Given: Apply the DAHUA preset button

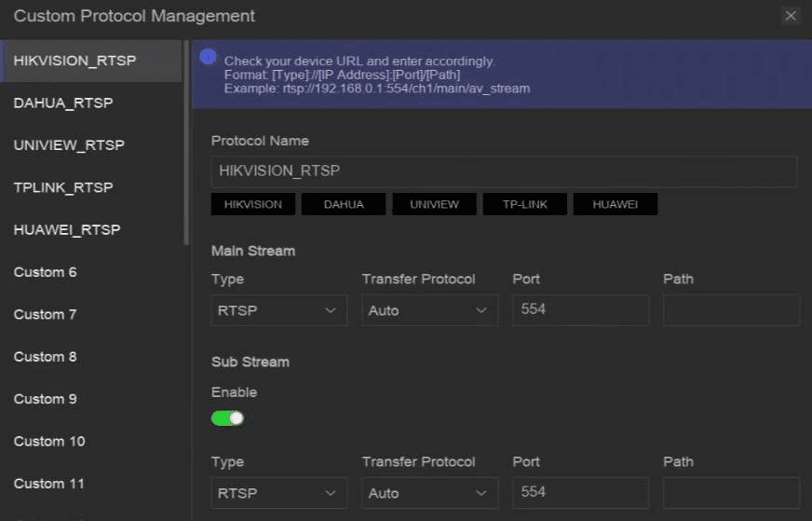Looking at the screenshot, I should click(x=344, y=204).
